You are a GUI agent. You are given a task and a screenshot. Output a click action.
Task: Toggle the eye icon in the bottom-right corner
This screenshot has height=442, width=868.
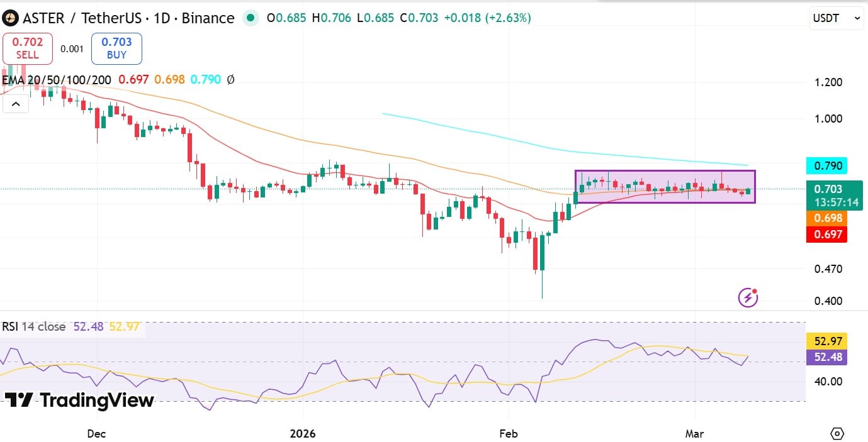point(838,433)
